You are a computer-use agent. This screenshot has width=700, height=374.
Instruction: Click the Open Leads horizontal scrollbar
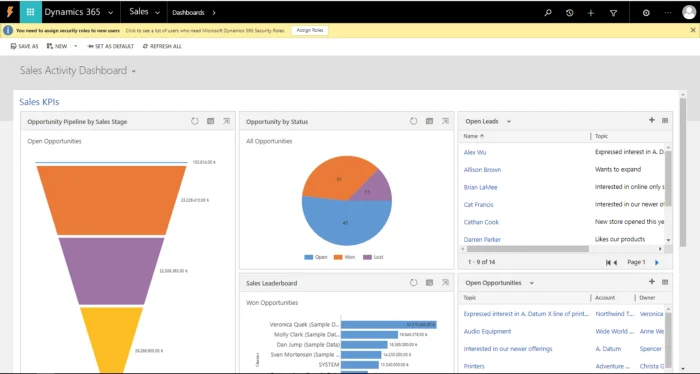528,249
